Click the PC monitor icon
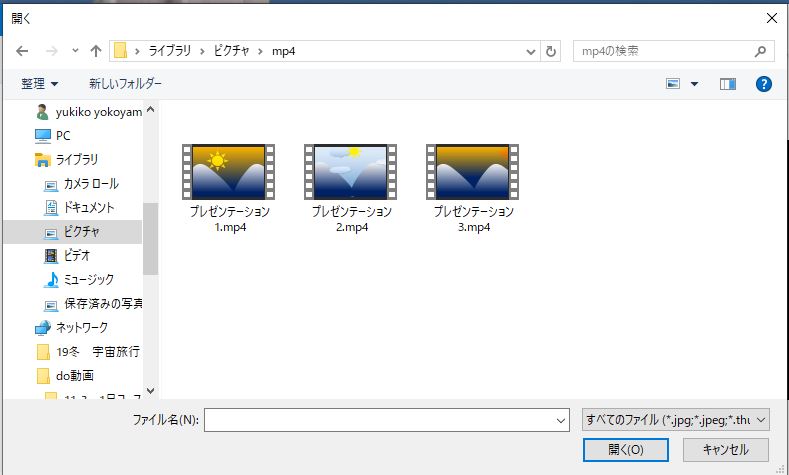 43,136
